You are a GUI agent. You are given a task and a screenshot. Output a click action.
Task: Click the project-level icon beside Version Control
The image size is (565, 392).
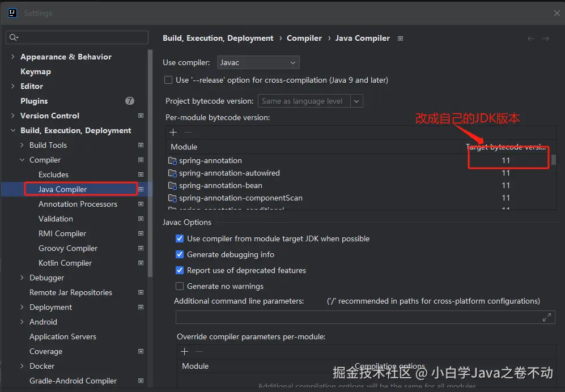141,116
